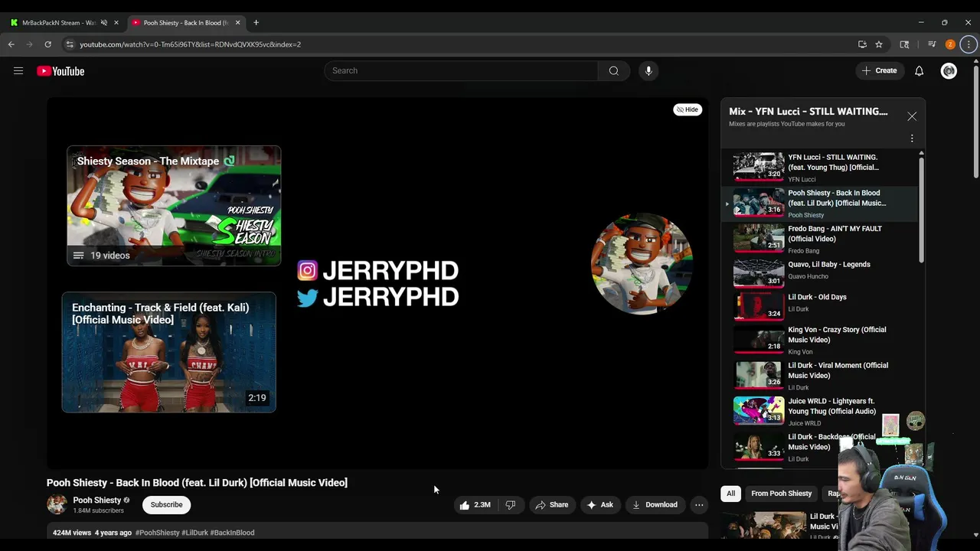
Task: Click 424M views text in description
Action: click(x=72, y=533)
